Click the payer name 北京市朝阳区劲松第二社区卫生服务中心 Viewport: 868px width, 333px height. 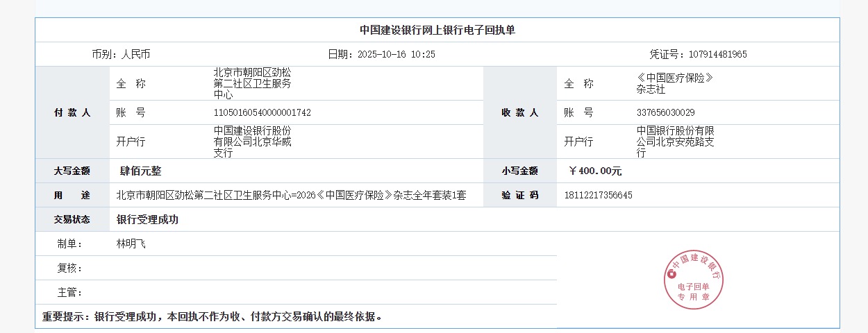(252, 83)
